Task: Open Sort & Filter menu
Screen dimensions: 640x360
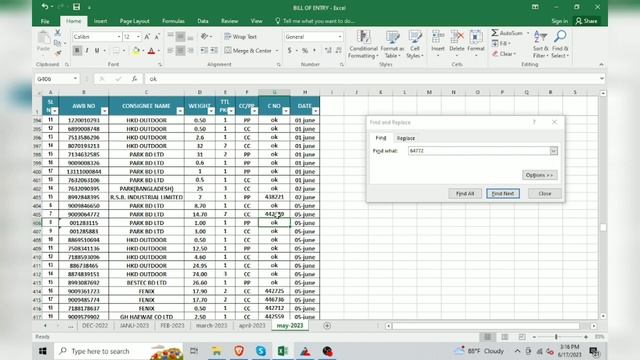Action: click(x=541, y=44)
